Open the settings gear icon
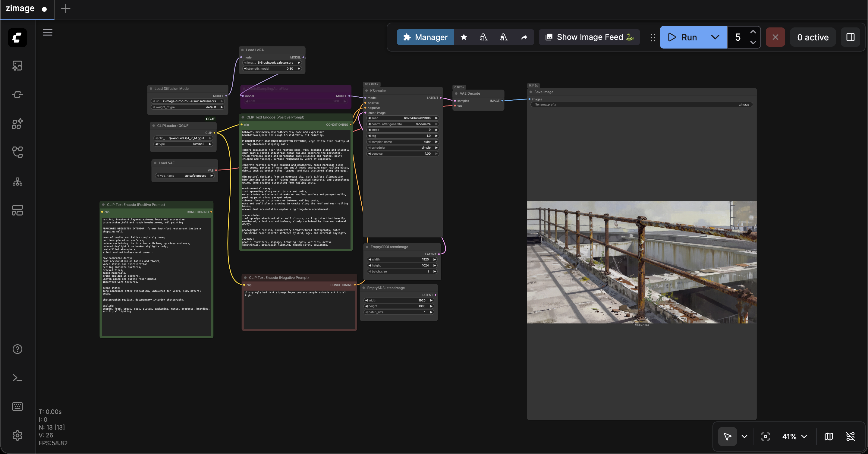868x454 pixels. pos(17,436)
